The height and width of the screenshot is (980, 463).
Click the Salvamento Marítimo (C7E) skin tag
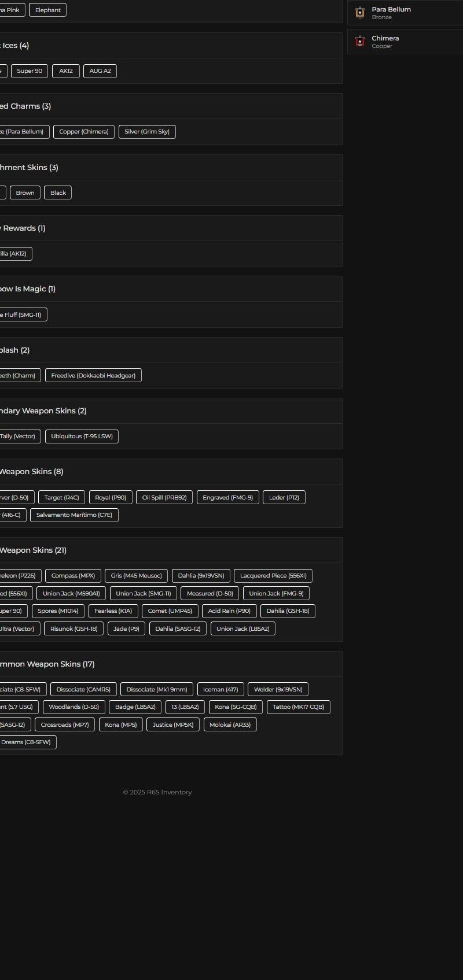74,515
